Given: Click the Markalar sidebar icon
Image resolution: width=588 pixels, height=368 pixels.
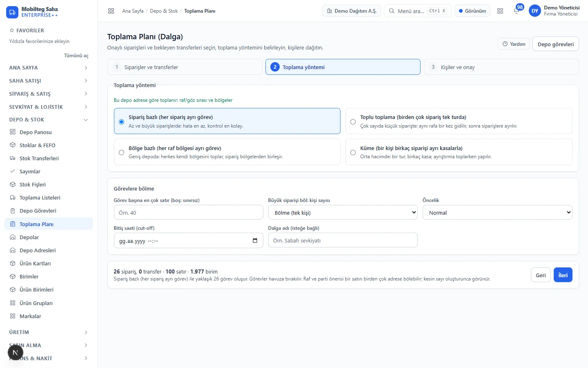Looking at the screenshot, I should pyautogui.click(x=13, y=316).
